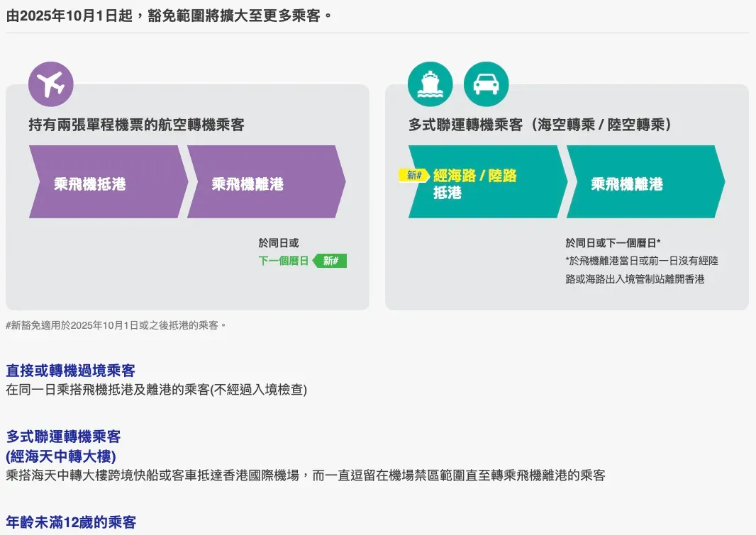The height and width of the screenshot is (535, 756).
Task: Click the bold text 於同日或下一個曆日*
Action: 613,243
